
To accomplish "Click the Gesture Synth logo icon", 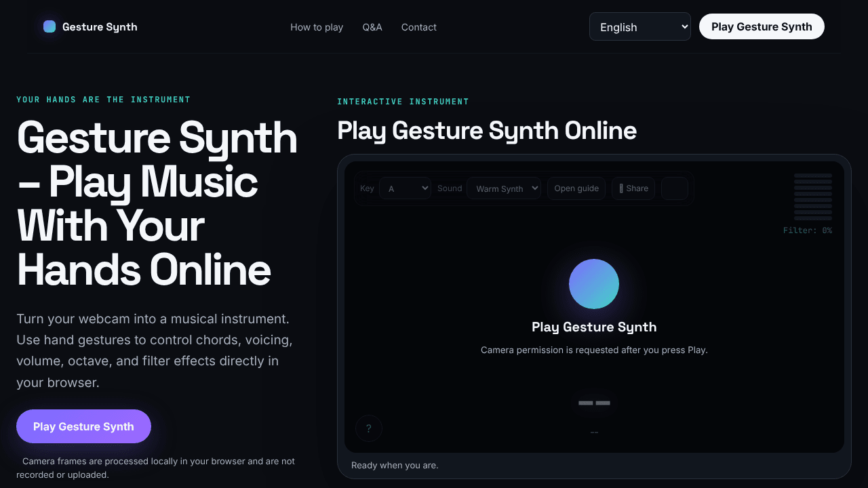I will click(50, 26).
